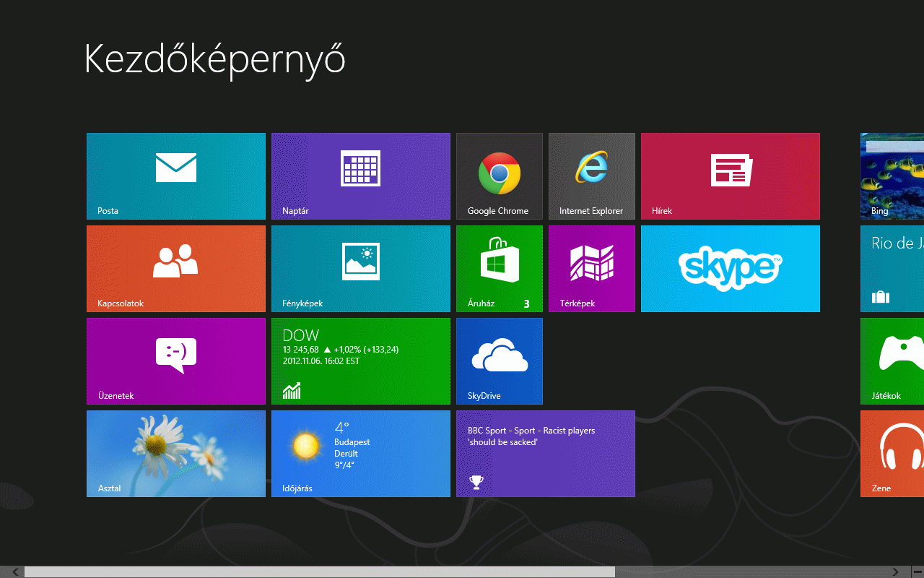Open the Kapcsolatok people tile
The height and width of the screenshot is (578, 924).
[176, 269]
